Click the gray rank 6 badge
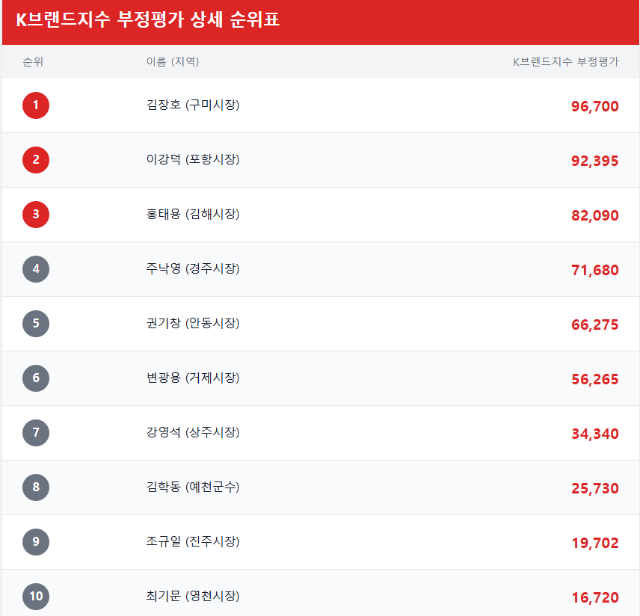Image resolution: width=640 pixels, height=616 pixels. pos(36,378)
